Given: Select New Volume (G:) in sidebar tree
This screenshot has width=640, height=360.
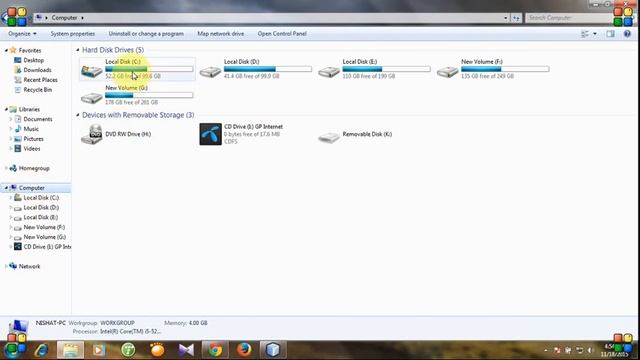Looking at the screenshot, I should pos(44,237).
